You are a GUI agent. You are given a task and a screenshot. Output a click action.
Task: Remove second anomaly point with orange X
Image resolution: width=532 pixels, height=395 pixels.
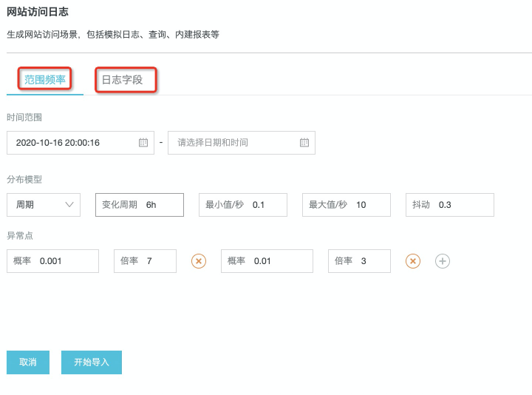click(413, 260)
